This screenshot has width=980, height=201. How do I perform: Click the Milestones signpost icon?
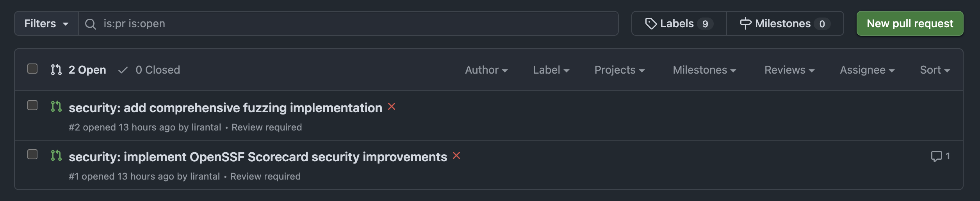[745, 24]
